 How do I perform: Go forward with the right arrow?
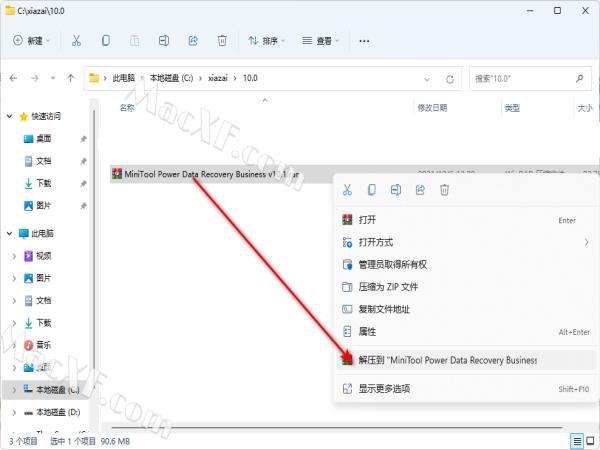tap(35, 78)
